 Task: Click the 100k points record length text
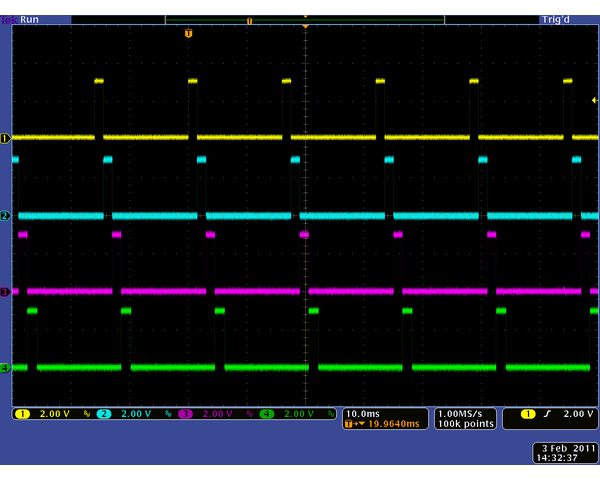[x=466, y=424]
